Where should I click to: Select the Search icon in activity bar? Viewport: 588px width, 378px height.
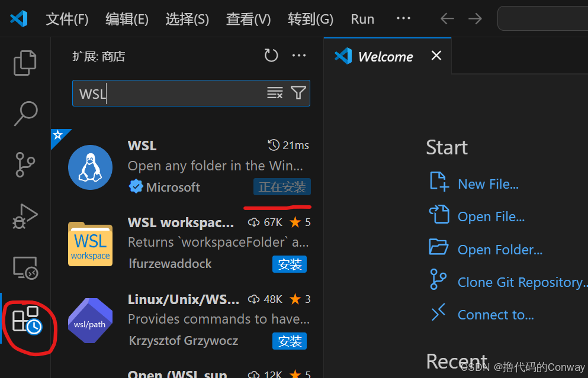pos(24,114)
